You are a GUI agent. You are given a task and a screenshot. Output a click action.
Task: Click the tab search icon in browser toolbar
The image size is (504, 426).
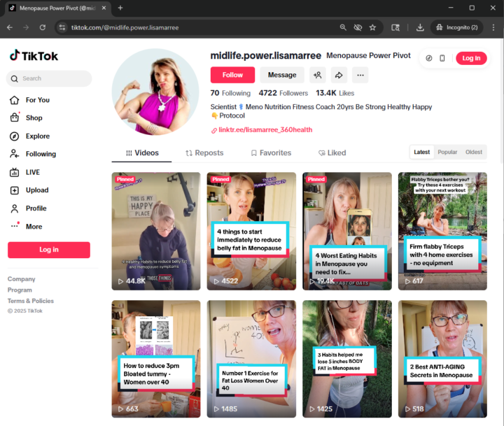click(395, 27)
